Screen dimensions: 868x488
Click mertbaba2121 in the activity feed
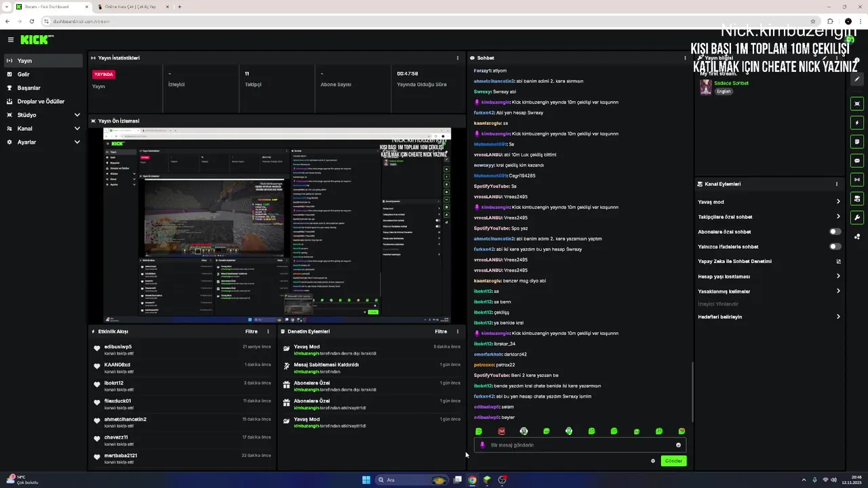click(121, 455)
